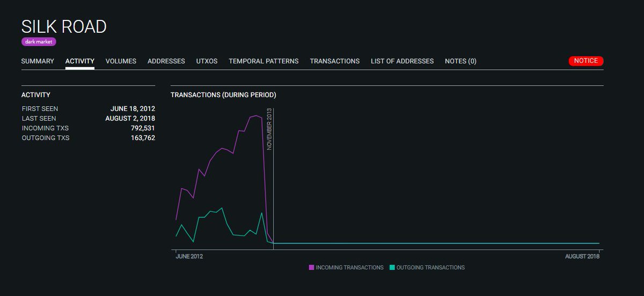Click the peak of the purple incoming line
Image resolution: width=644 pixels, height=296 pixels.
256,115
